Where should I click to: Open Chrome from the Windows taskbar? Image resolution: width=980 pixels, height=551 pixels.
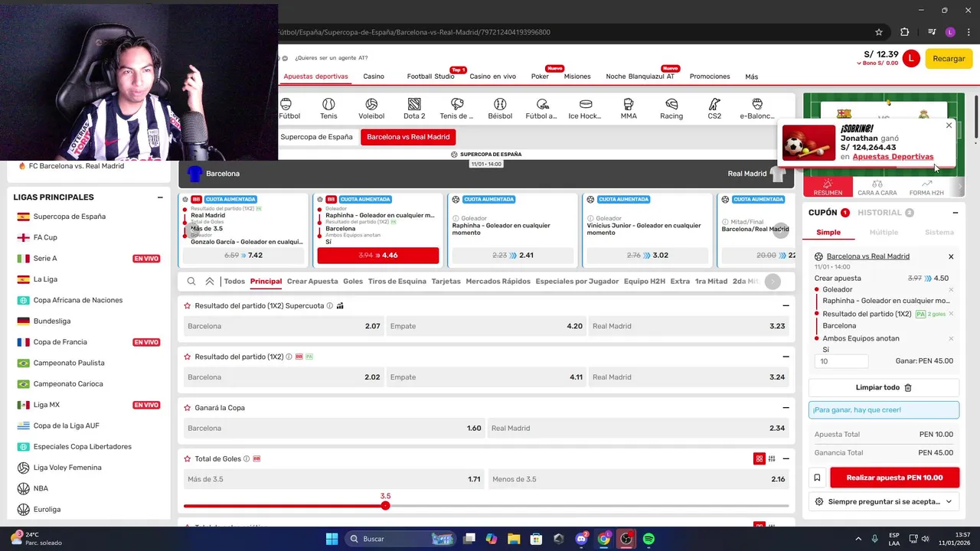coord(604,539)
